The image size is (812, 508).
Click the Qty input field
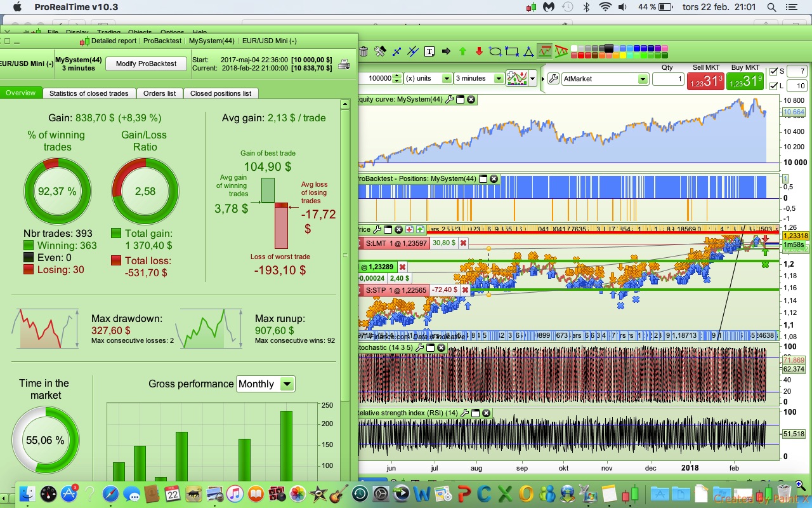pyautogui.click(x=668, y=79)
